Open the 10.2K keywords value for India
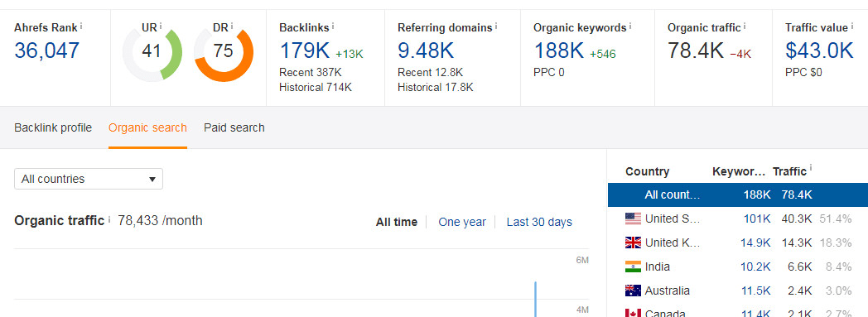This screenshot has width=868, height=317. [x=755, y=267]
